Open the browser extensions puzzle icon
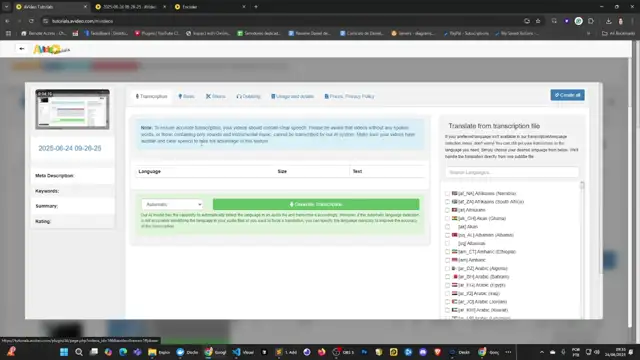The width and height of the screenshot is (640, 360). tap(591, 21)
